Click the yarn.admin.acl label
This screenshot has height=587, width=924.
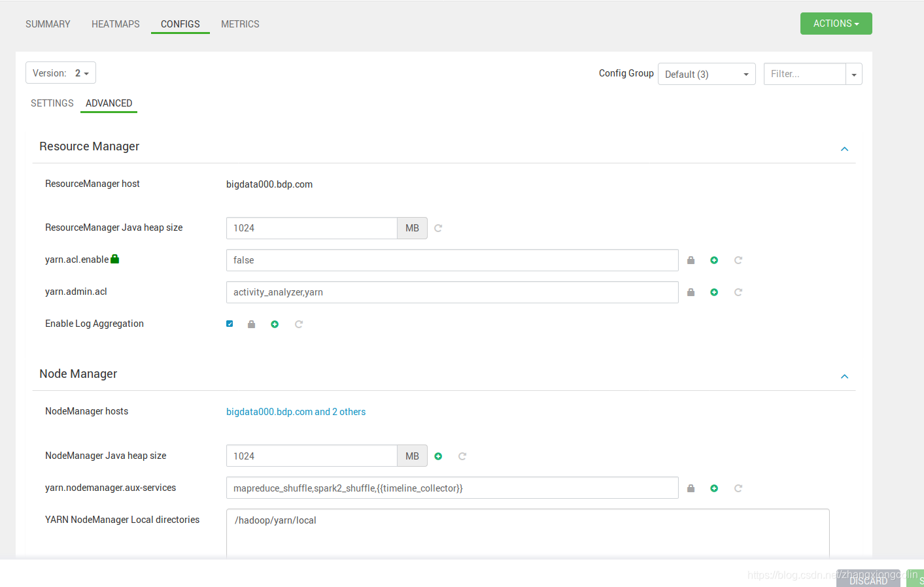(76, 292)
